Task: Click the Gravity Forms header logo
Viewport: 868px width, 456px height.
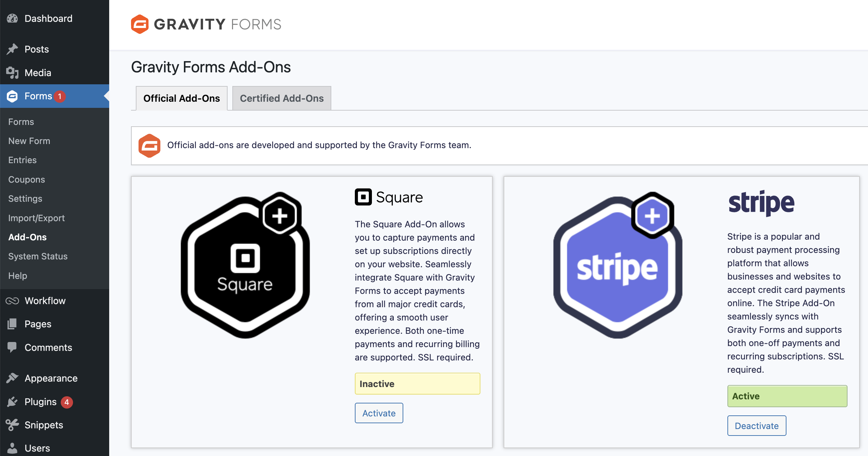Action: (x=206, y=24)
